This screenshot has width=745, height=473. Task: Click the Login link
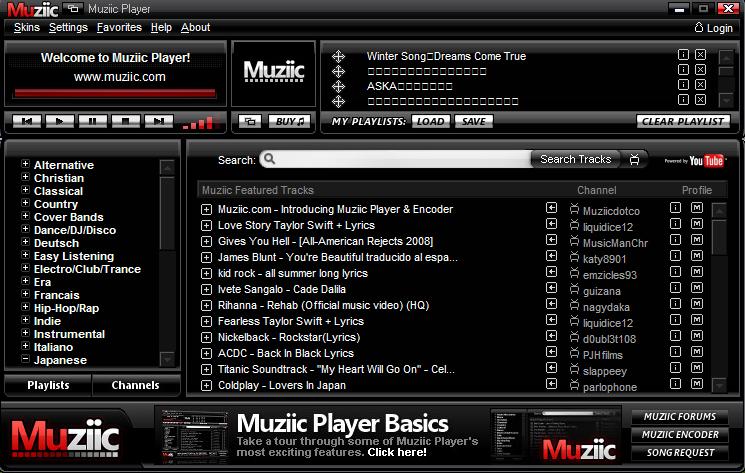714,28
